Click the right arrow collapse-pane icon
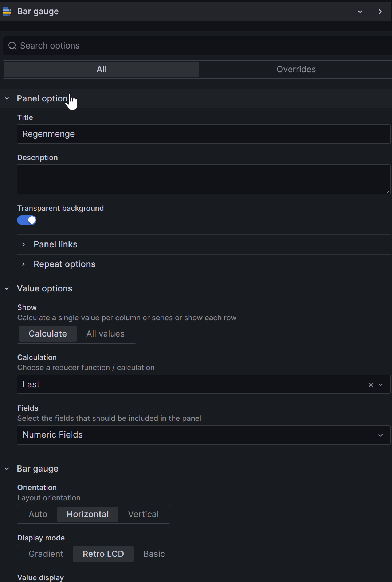 click(380, 12)
